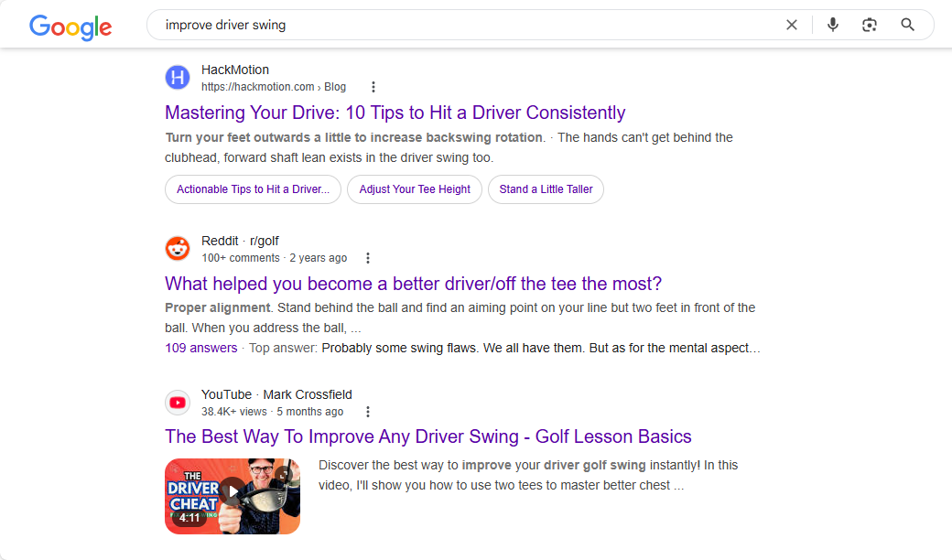Open the HackMotion article about mastering your drive
The height and width of the screenshot is (560, 952).
click(395, 113)
